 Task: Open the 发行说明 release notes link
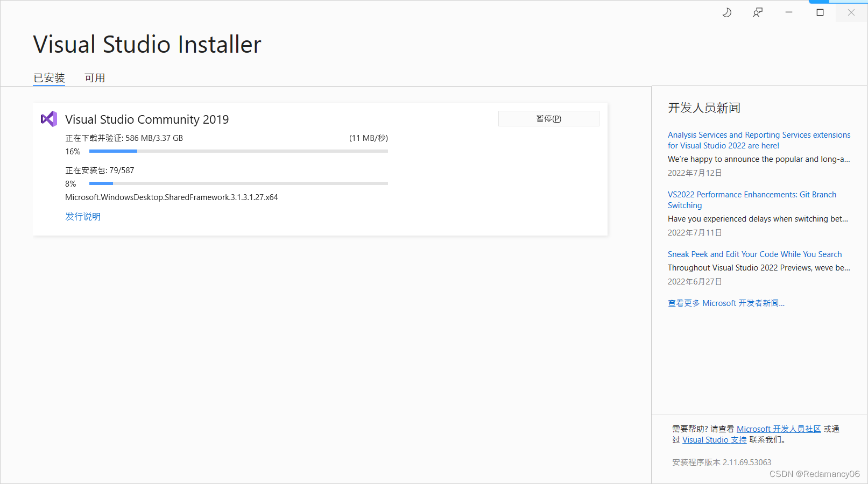pyautogui.click(x=83, y=216)
